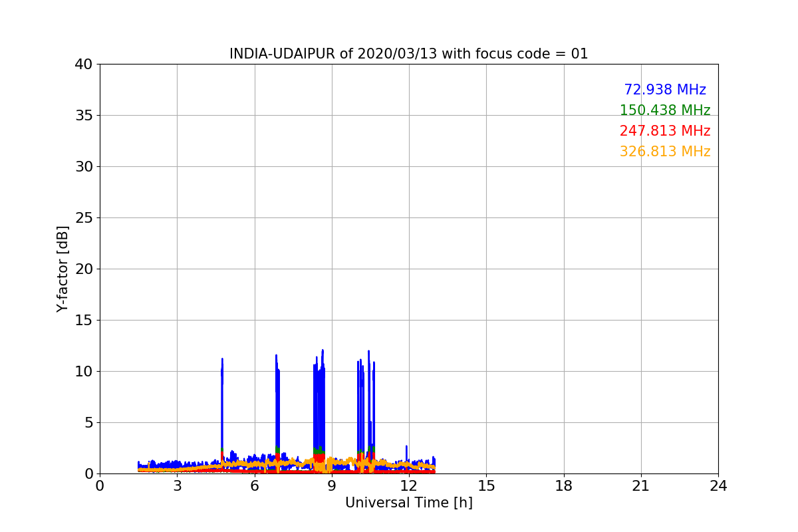Image resolution: width=798 pixels, height=532 pixels.
Task: Select the blue 72.938 MHz legend label
Action: (x=665, y=90)
